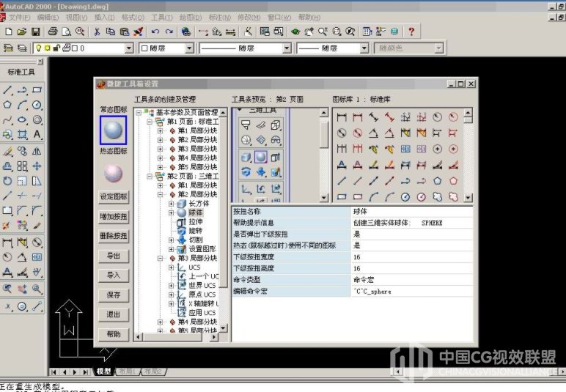Select the Move tool in left toolbox
The image size is (566, 392).
(37, 166)
